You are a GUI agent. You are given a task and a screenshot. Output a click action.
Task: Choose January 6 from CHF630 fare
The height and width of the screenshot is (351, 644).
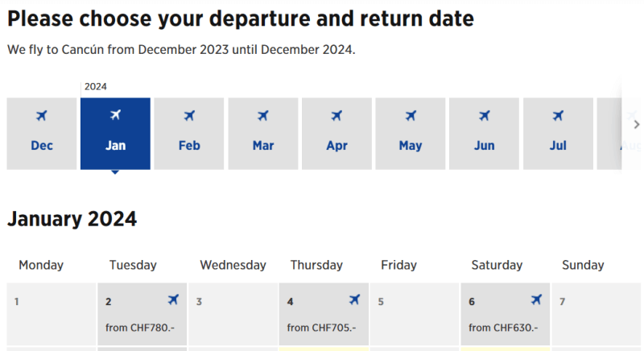pyautogui.click(x=506, y=314)
